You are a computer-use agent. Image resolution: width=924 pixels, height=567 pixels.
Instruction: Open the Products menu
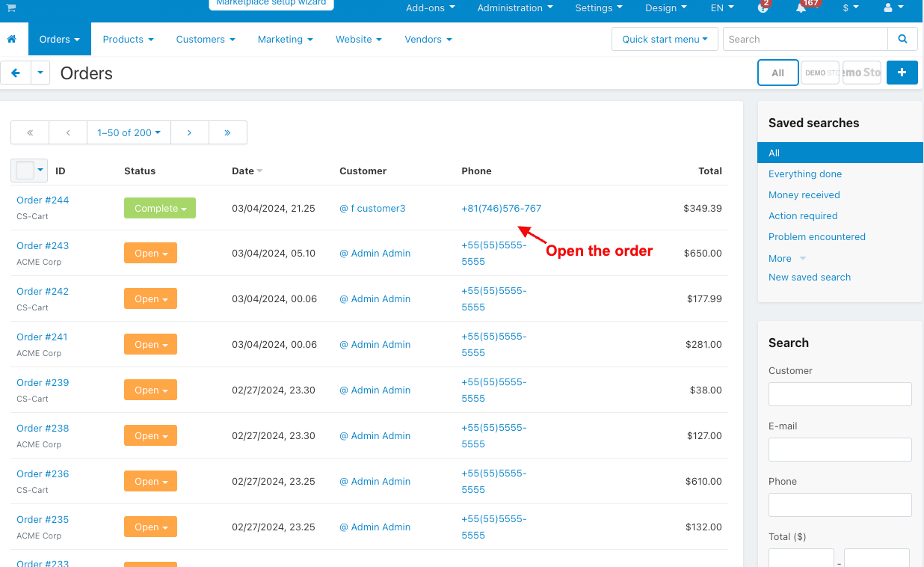pos(128,39)
